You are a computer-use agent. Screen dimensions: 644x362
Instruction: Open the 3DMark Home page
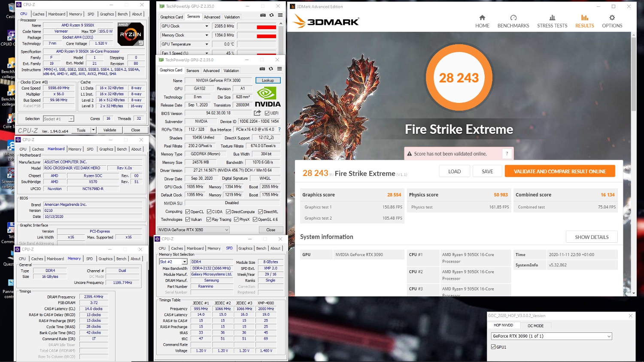click(482, 21)
